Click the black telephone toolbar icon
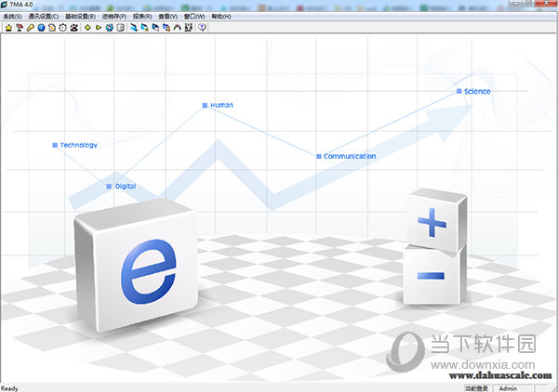The width and height of the screenshot is (558, 392). (x=74, y=27)
